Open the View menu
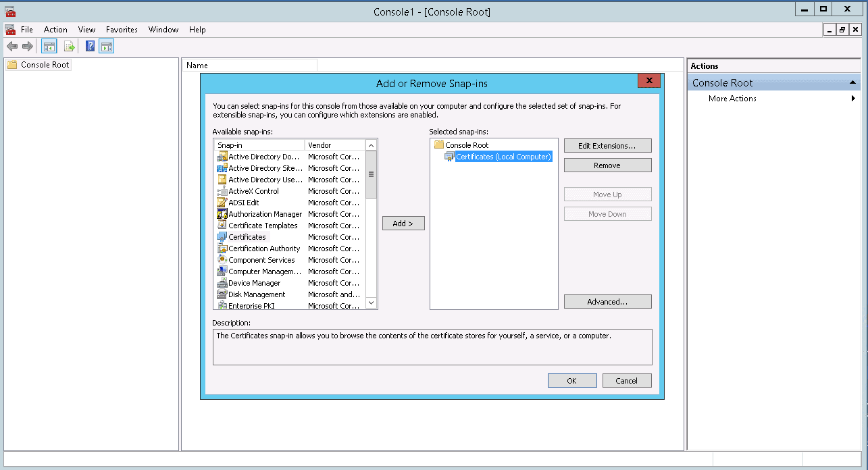 click(86, 30)
